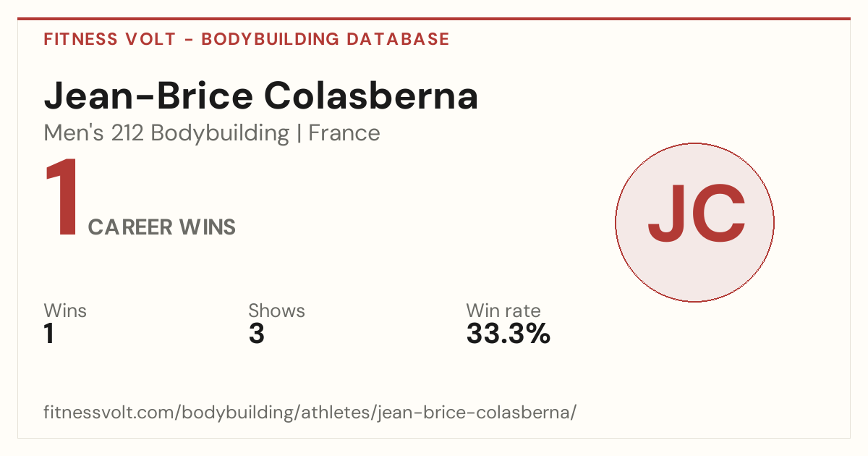The width and height of the screenshot is (868, 456).
Task: Click the Wins stat label
Action: click(65, 311)
